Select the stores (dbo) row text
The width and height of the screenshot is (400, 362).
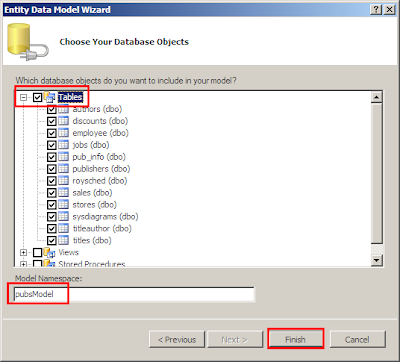click(x=95, y=205)
